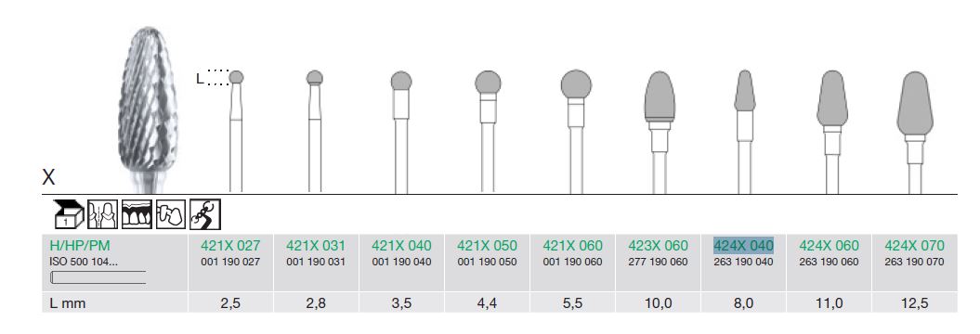The image size is (980, 334).
Task: Select the 424X 070 pear bur silhouette
Action: click(x=915, y=133)
